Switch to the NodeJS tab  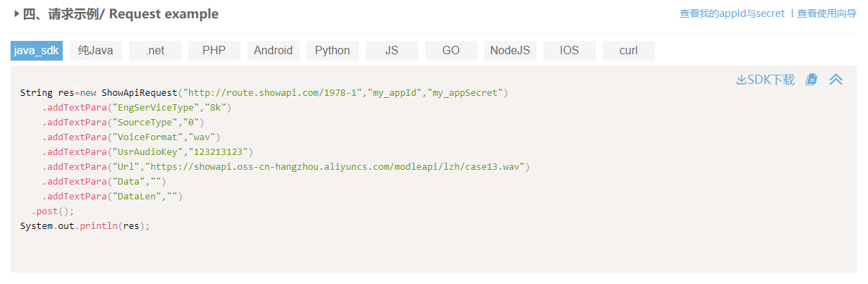(511, 51)
